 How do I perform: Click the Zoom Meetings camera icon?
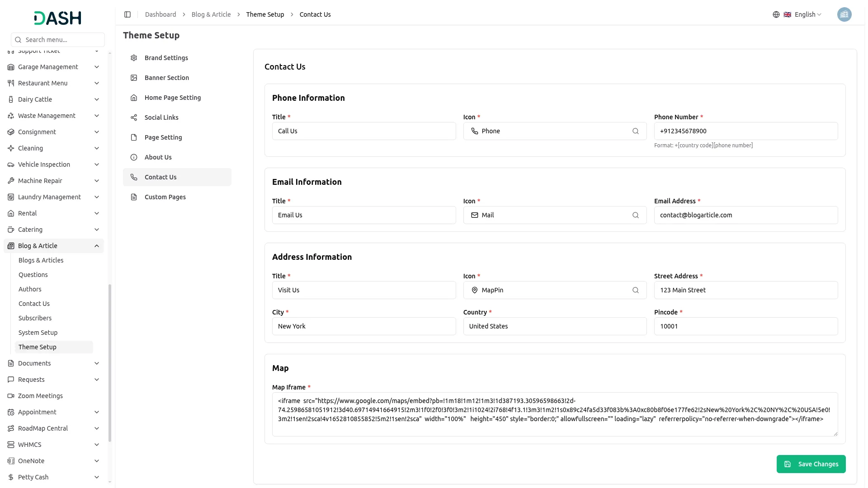pos(11,396)
